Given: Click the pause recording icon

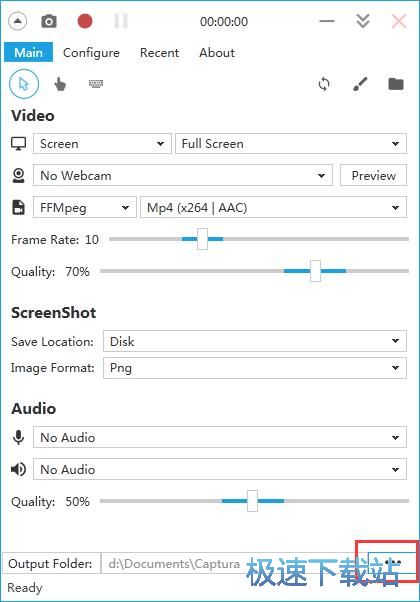Looking at the screenshot, I should (x=121, y=21).
